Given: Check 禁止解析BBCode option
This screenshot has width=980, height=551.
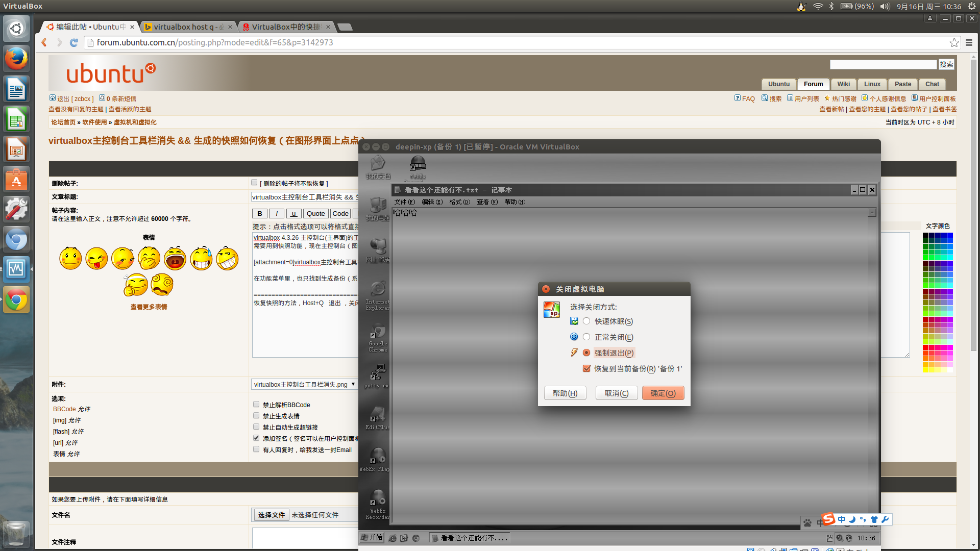Looking at the screenshot, I should 256,404.
